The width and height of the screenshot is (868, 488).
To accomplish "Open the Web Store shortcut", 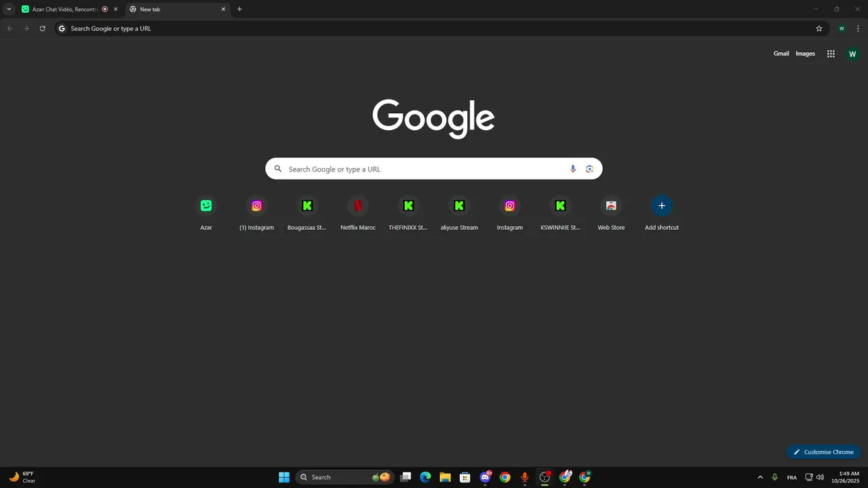I will 611,213.
